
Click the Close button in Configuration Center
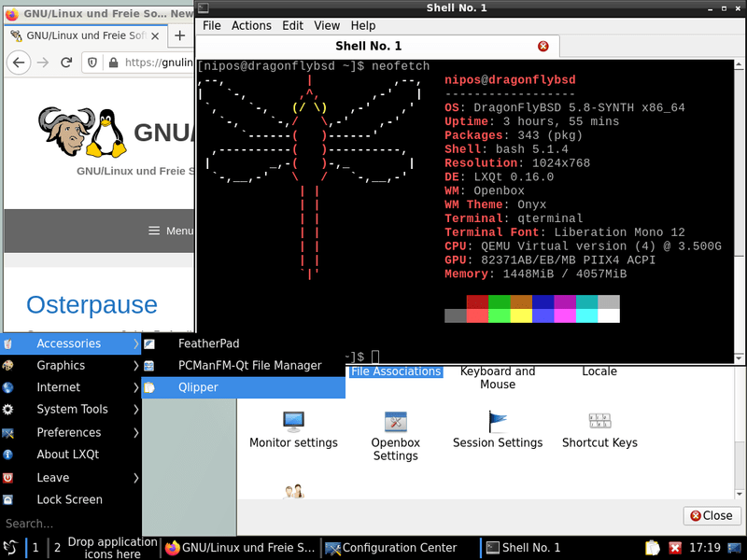click(x=712, y=516)
